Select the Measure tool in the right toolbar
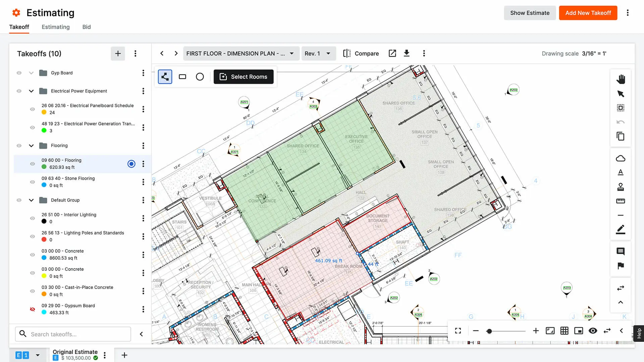The height and width of the screenshot is (362, 644). 621,201
